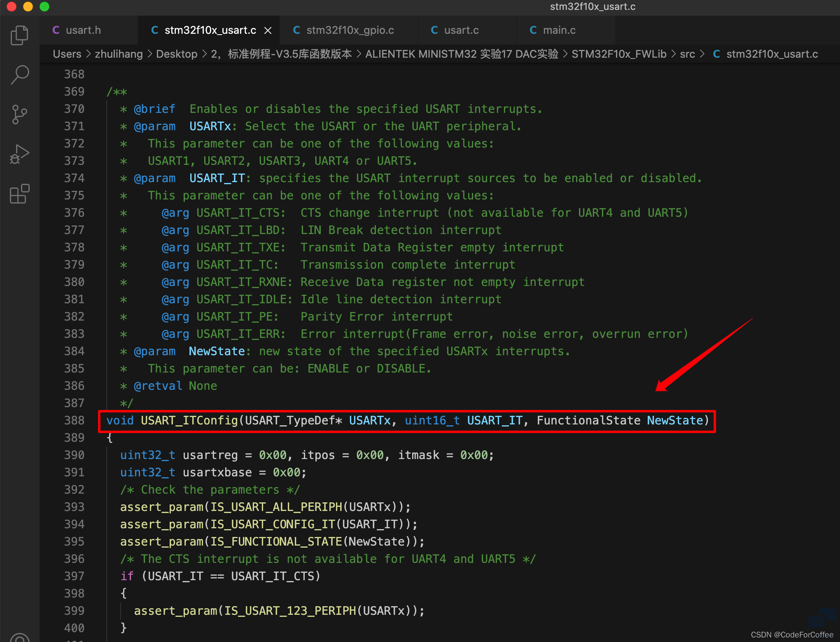This screenshot has height=642, width=840.
Task: Click the C icon on main.c tab
Action: [x=533, y=30]
